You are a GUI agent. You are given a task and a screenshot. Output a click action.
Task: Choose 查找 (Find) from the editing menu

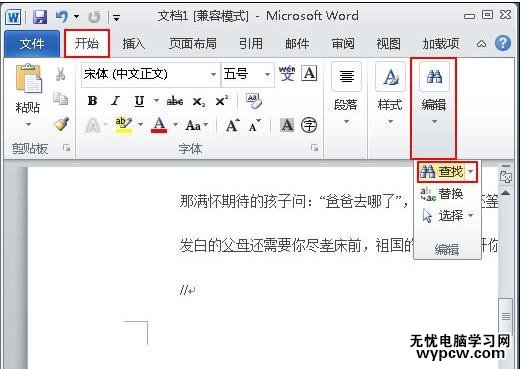441,172
